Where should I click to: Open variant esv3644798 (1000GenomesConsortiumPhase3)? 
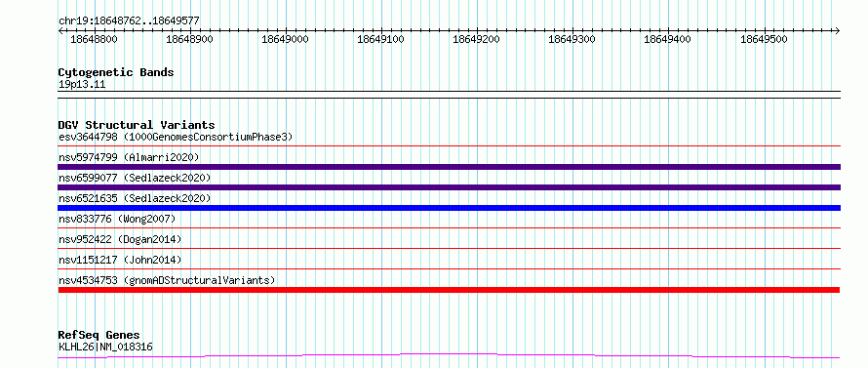(176, 137)
